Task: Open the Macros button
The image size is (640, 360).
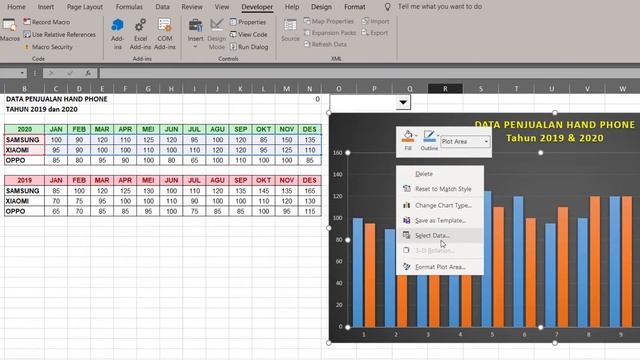Action: (x=9, y=30)
